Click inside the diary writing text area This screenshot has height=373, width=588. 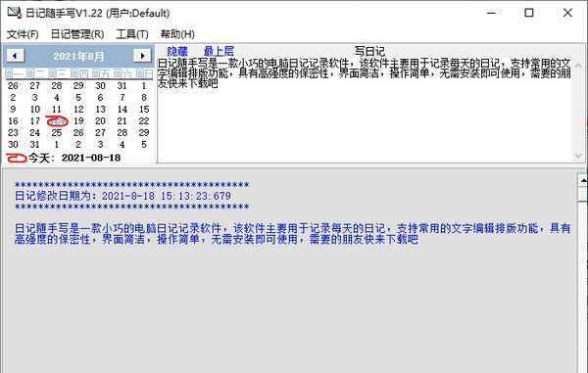point(364,110)
